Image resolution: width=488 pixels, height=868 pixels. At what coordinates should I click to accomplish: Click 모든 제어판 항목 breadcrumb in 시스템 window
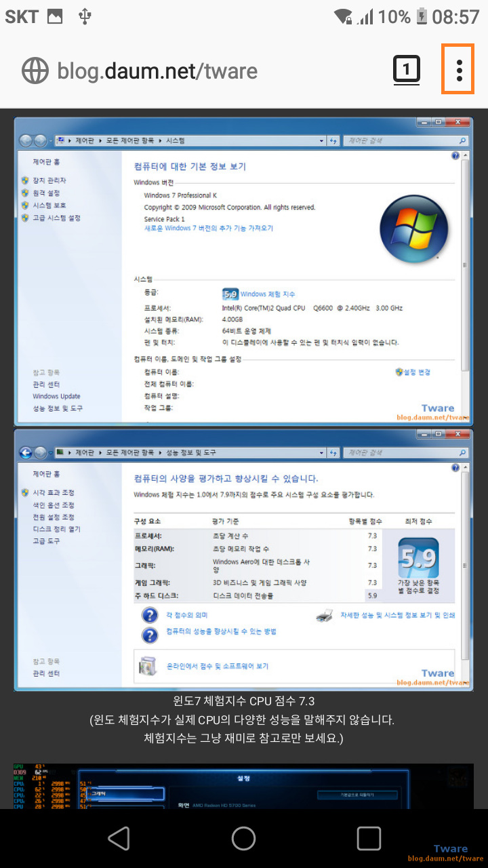[x=131, y=141]
